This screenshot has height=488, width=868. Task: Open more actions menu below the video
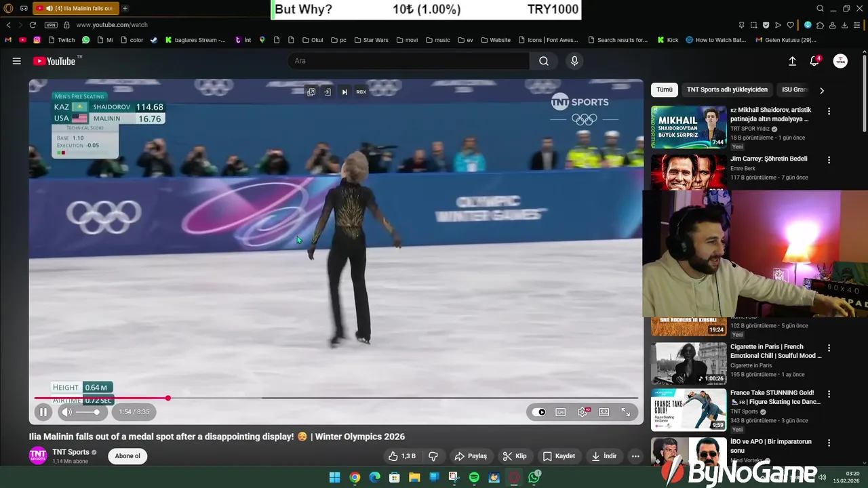(635, 456)
